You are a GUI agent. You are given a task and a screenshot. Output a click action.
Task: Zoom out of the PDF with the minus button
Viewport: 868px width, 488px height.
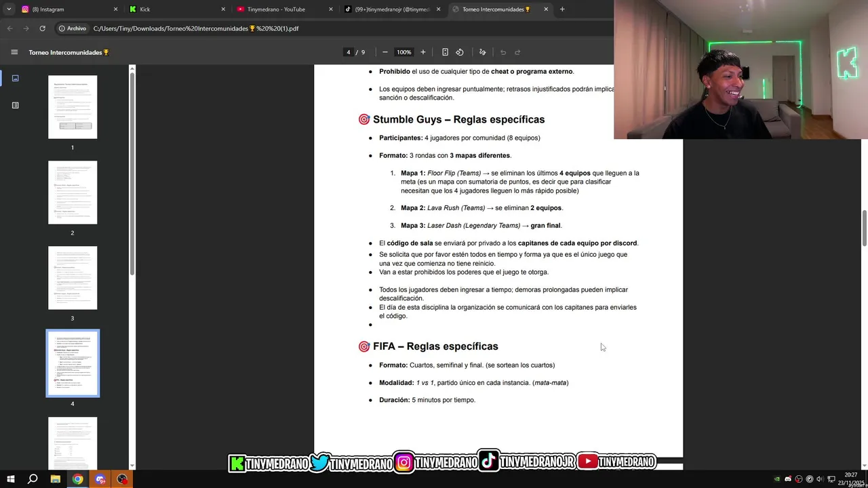pos(385,52)
